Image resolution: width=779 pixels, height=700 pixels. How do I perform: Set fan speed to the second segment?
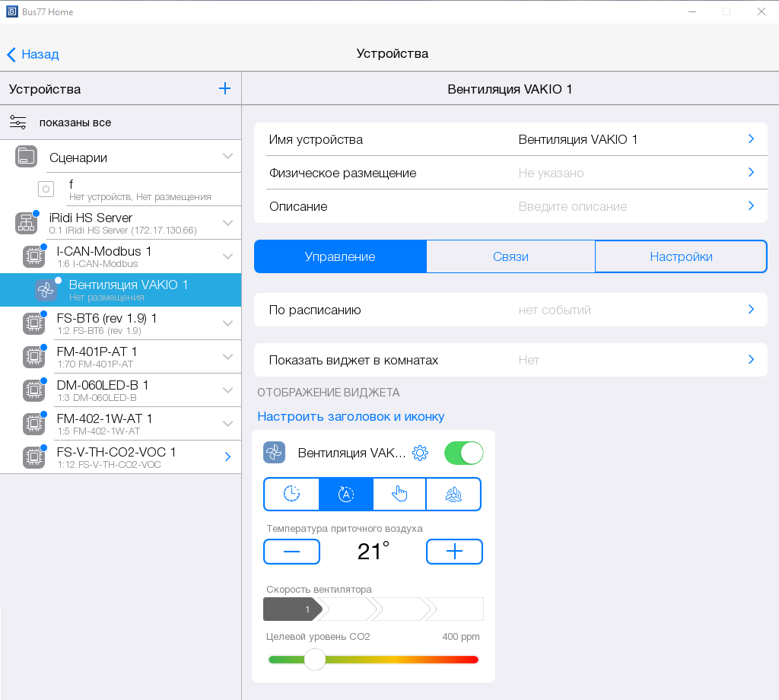coord(348,609)
